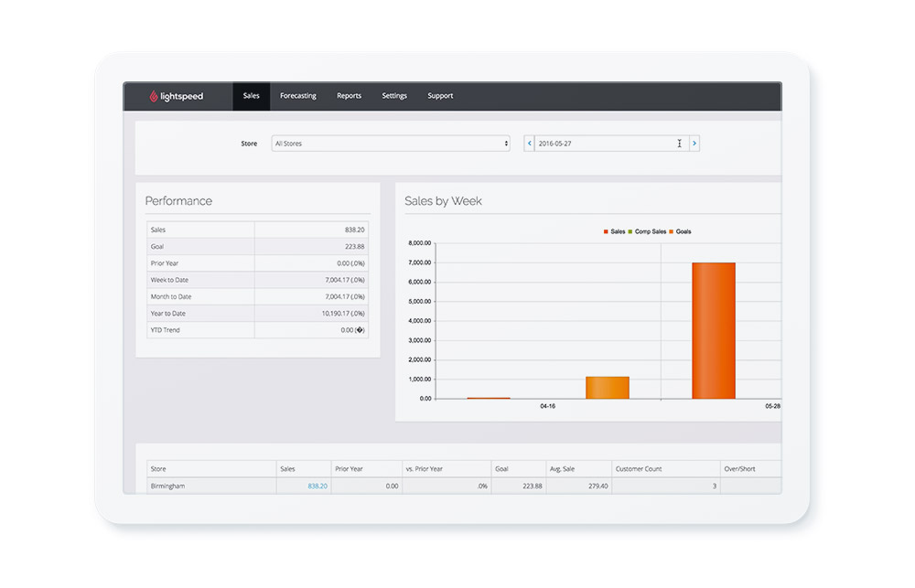Viewport: 915px width, 588px height.
Task: Click the Performance Sales value 838.20
Action: coord(354,230)
